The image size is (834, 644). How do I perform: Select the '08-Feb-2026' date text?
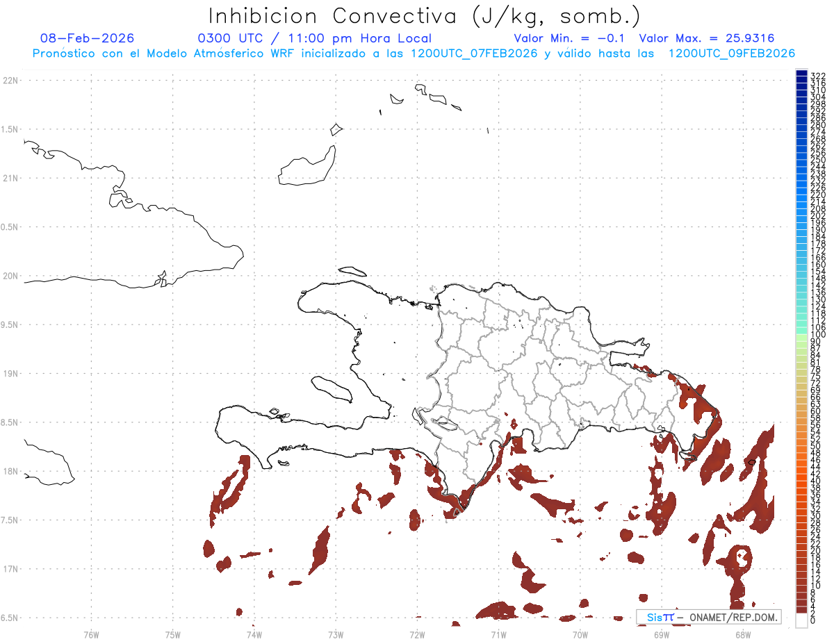pos(88,38)
